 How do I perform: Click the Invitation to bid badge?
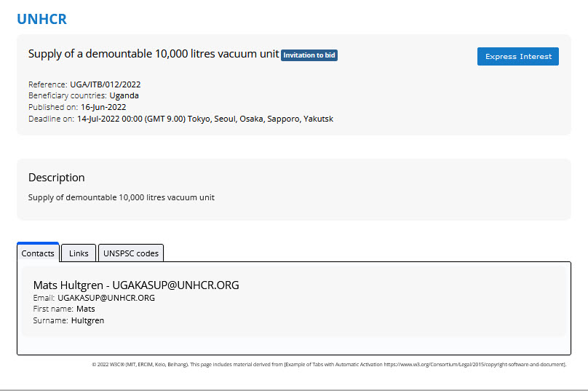(309, 55)
